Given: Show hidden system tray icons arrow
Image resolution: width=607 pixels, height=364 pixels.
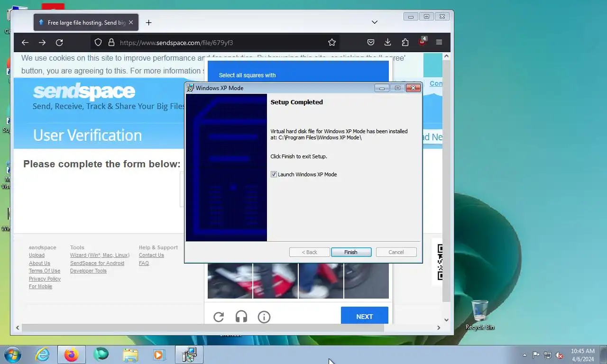Looking at the screenshot, I should (524, 355).
